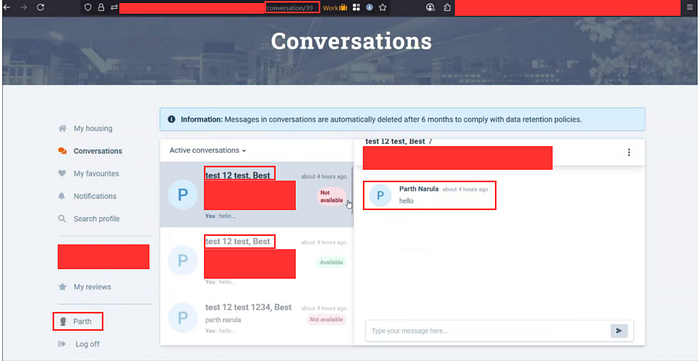The height and width of the screenshot is (361, 700).
Task: Click the conversation list scrollbar
Action: pos(352,191)
